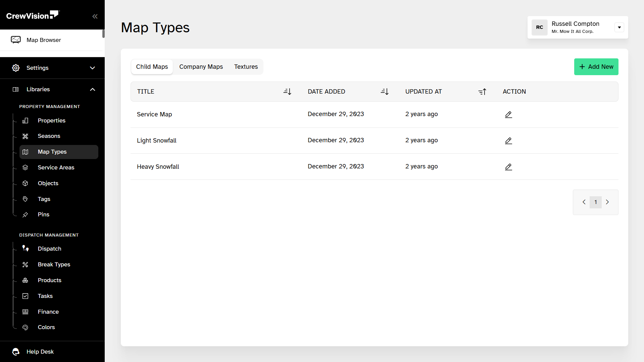
Task: Click the CrewVision logo
Action: (x=33, y=15)
